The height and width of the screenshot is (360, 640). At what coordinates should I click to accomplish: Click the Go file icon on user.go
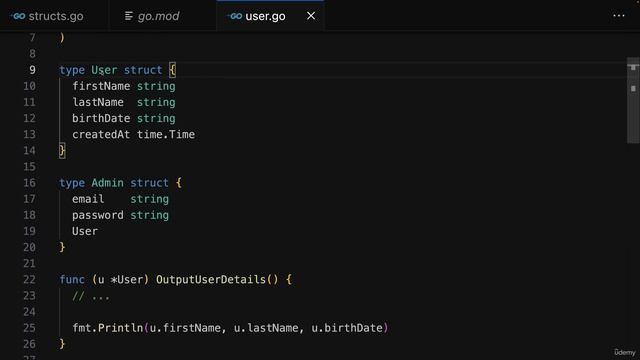coord(235,16)
